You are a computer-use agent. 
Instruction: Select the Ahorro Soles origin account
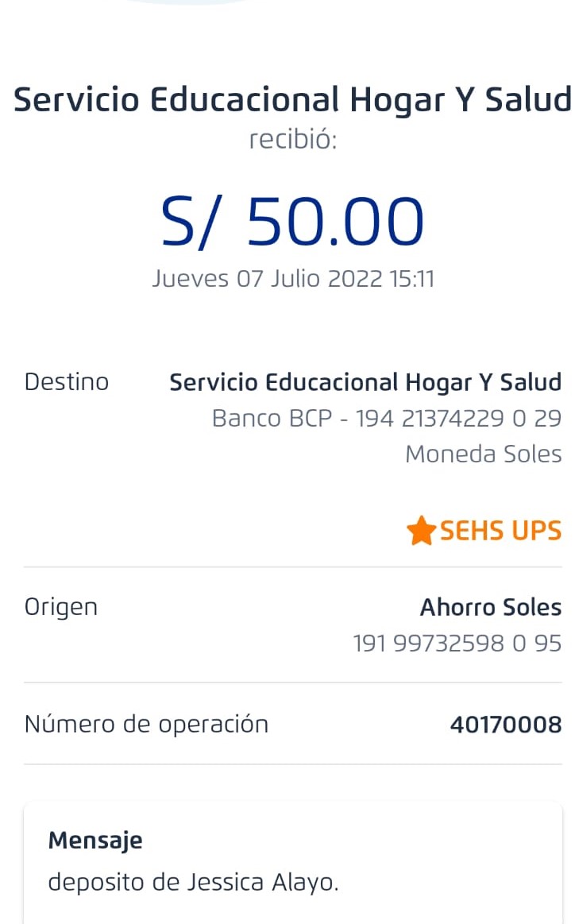tap(490, 607)
